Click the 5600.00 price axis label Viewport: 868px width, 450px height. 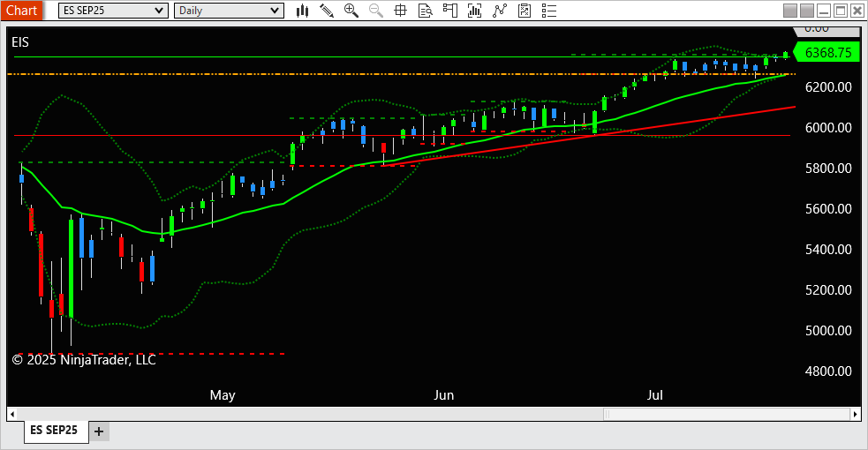(828, 209)
